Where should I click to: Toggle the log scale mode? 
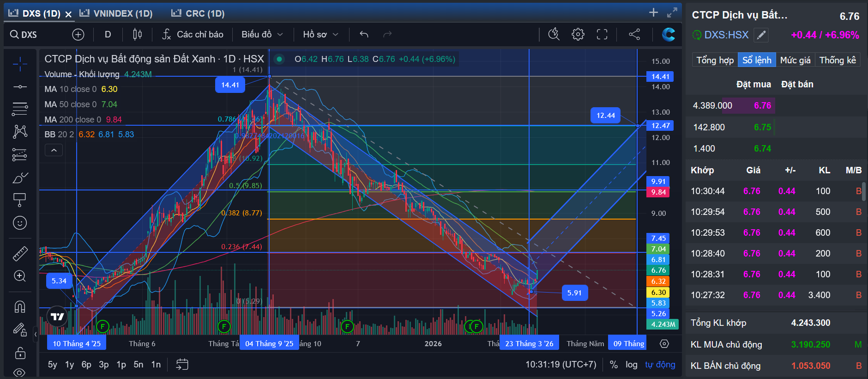coord(632,365)
